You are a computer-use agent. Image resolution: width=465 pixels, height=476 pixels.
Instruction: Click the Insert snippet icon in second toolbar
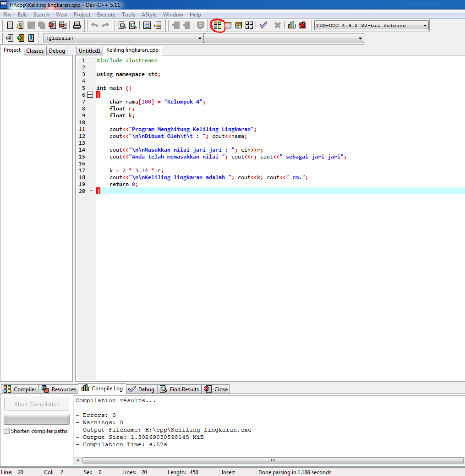(10, 38)
